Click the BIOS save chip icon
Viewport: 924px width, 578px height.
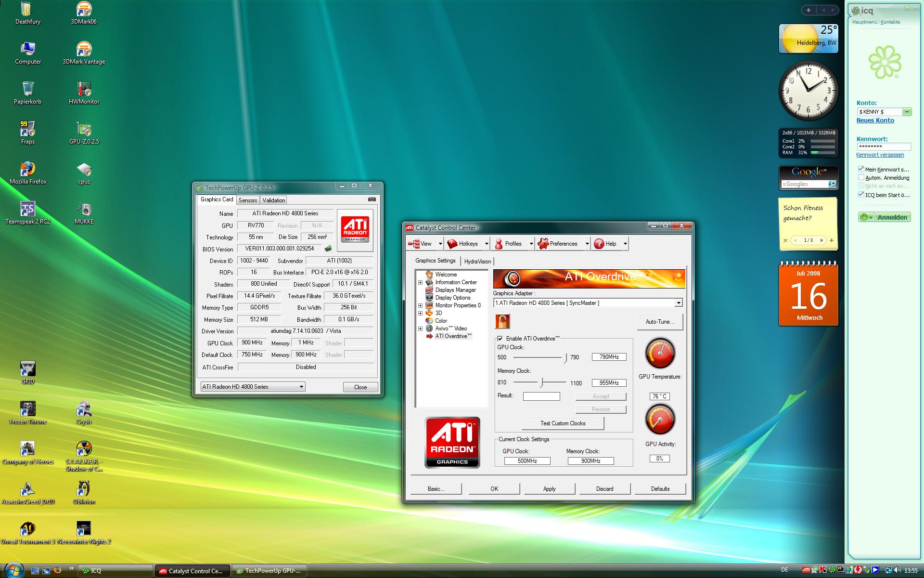tap(328, 249)
